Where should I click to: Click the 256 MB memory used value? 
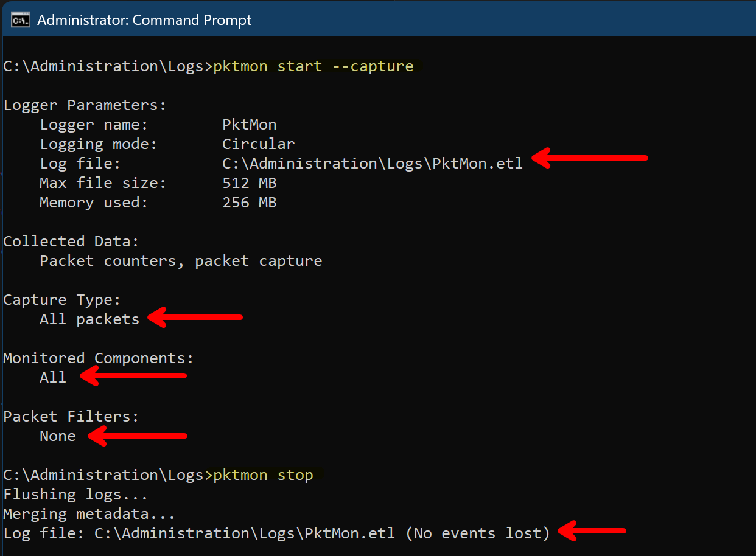click(250, 203)
